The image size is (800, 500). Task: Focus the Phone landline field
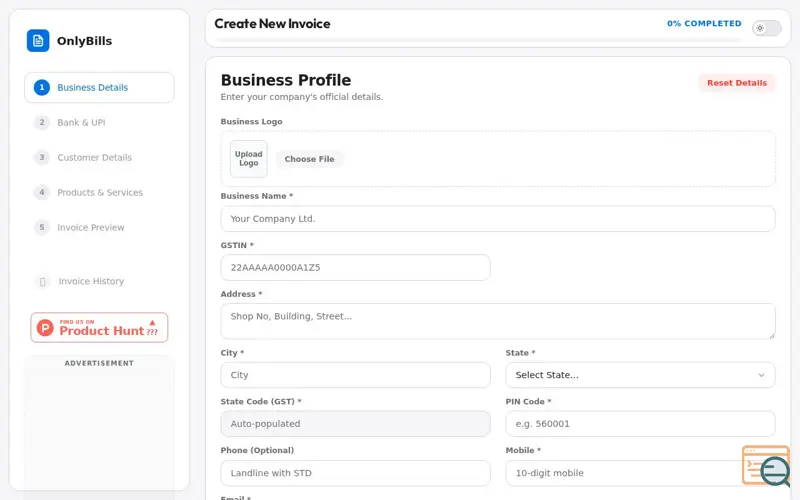coord(356,473)
